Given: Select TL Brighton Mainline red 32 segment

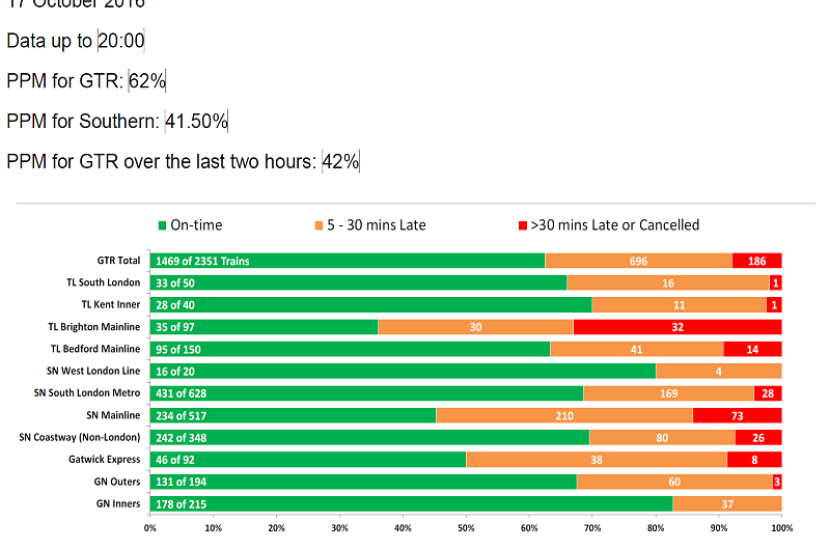Looking at the screenshot, I should pos(678,327).
